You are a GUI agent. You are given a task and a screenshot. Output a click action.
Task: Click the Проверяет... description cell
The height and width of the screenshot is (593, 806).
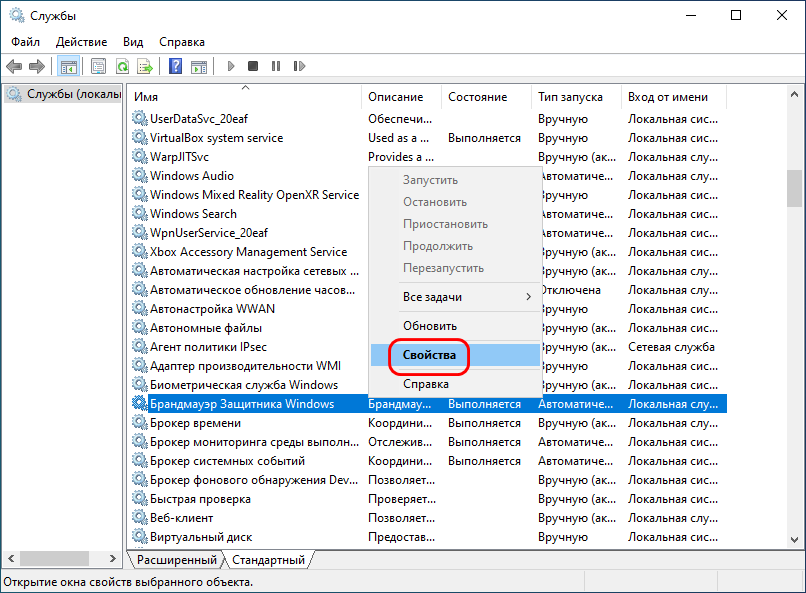coord(402,499)
